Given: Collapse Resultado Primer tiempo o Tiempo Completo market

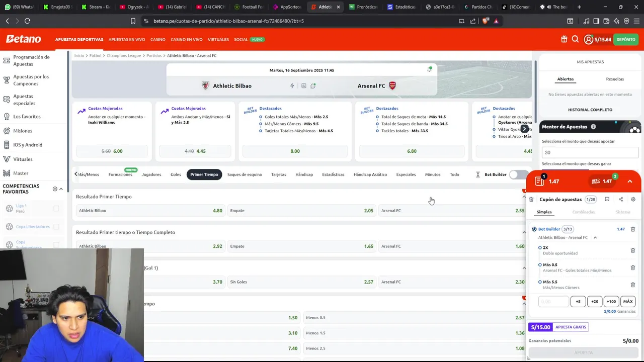Looking at the screenshot, I should (524, 232).
